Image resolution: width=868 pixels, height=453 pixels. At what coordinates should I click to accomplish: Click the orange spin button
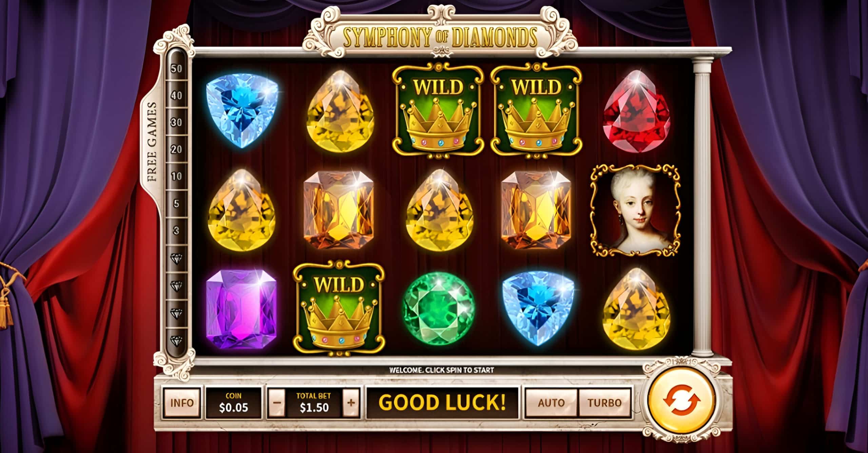click(x=682, y=402)
